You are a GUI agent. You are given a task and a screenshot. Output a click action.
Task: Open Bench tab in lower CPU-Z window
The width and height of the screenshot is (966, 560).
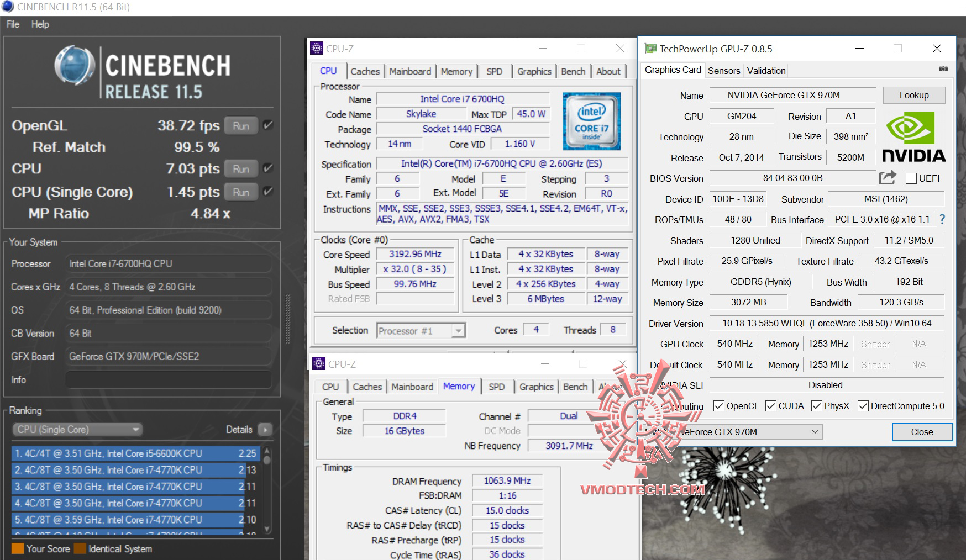575,387
